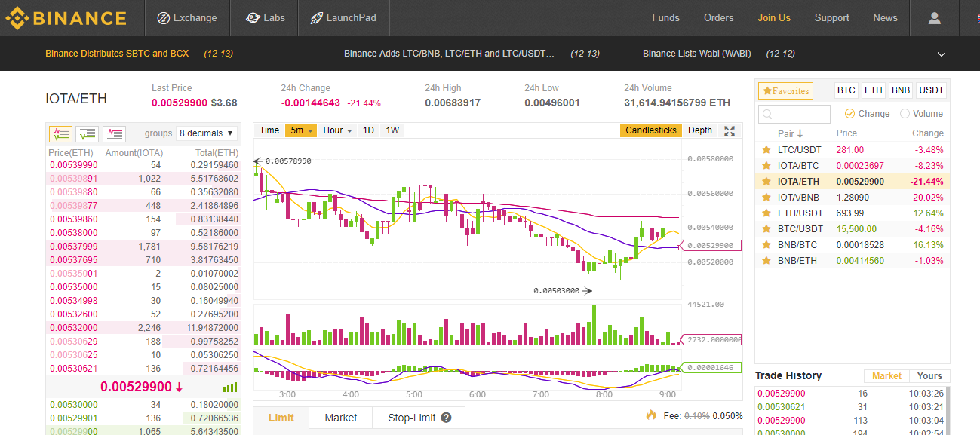The height and width of the screenshot is (435, 980).
Task: Sort by the Price column header
Action: point(846,133)
